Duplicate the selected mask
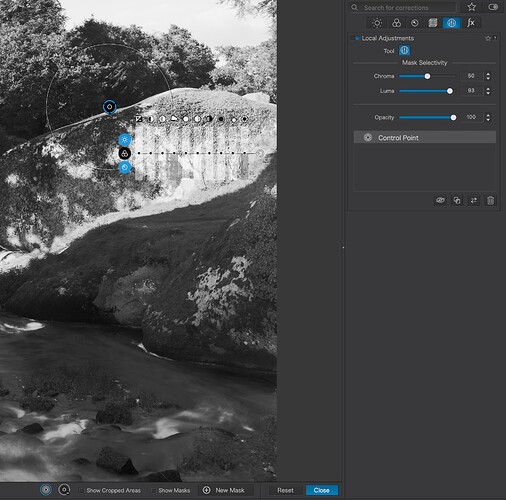This screenshot has width=506, height=500. (x=457, y=200)
